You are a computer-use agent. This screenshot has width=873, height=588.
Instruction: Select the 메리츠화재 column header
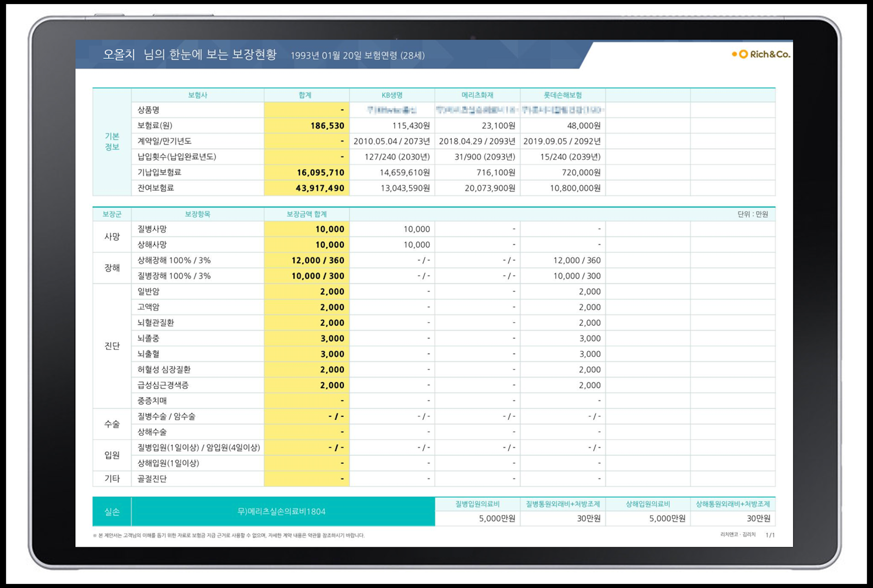pyautogui.click(x=477, y=95)
